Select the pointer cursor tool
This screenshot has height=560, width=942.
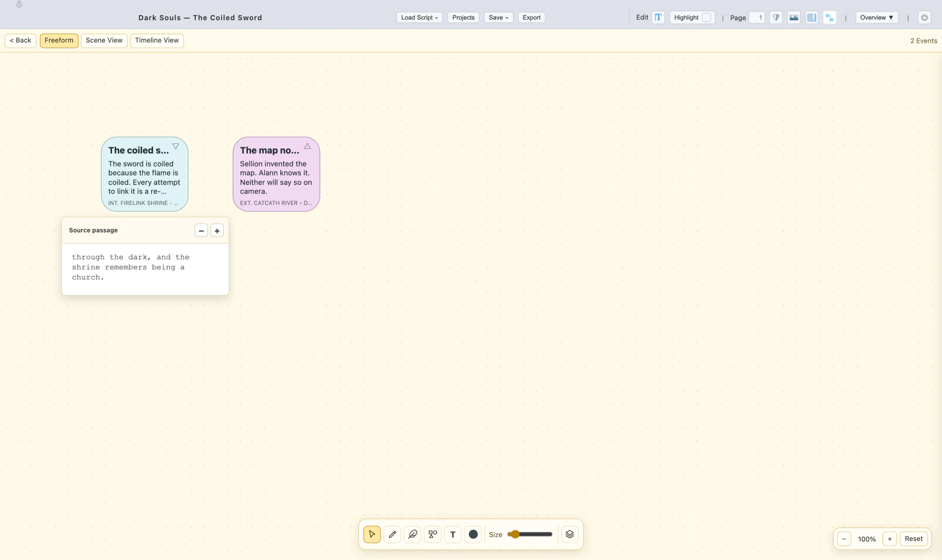[x=372, y=534]
